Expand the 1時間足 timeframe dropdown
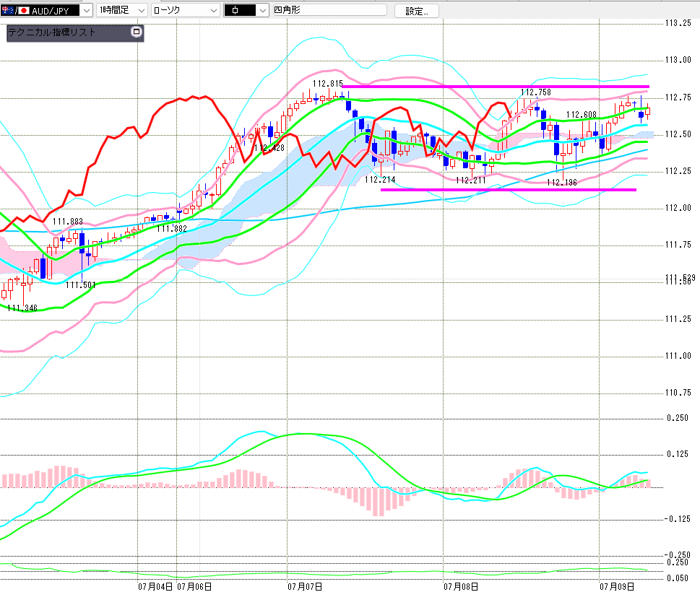 pos(121,10)
